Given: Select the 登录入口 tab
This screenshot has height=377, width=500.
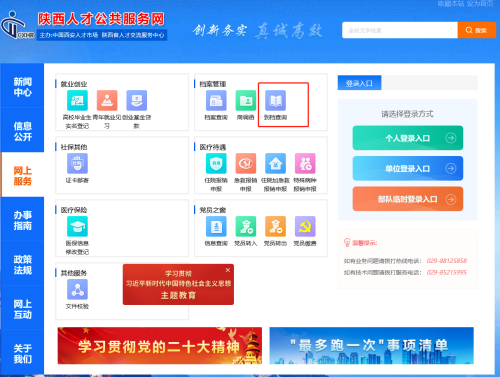Looking at the screenshot, I should [359, 83].
